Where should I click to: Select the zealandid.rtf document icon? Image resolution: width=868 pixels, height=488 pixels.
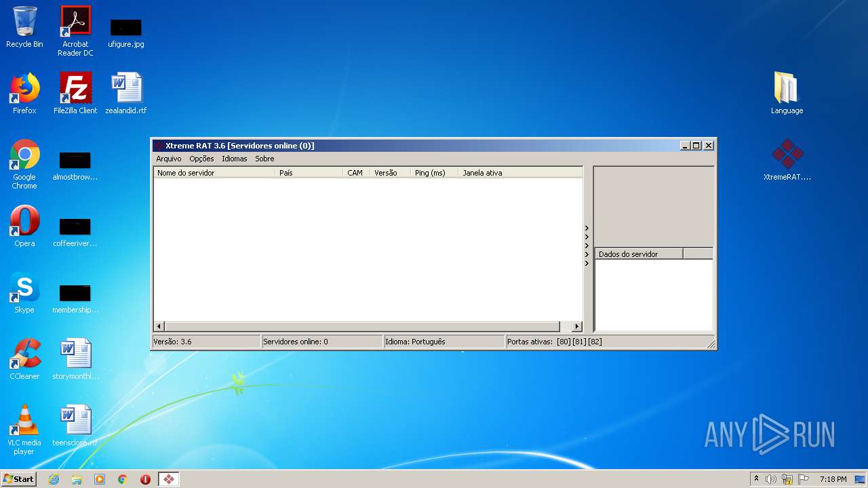126,94
